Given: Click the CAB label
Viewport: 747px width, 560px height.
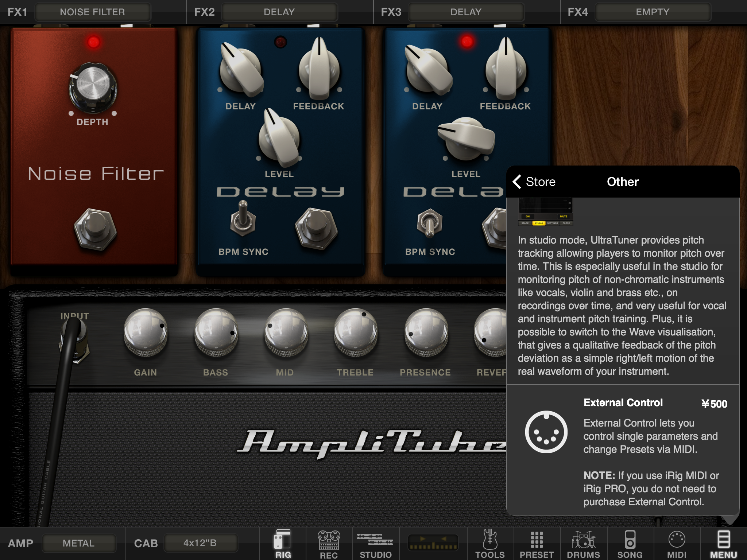Looking at the screenshot, I should tap(146, 543).
